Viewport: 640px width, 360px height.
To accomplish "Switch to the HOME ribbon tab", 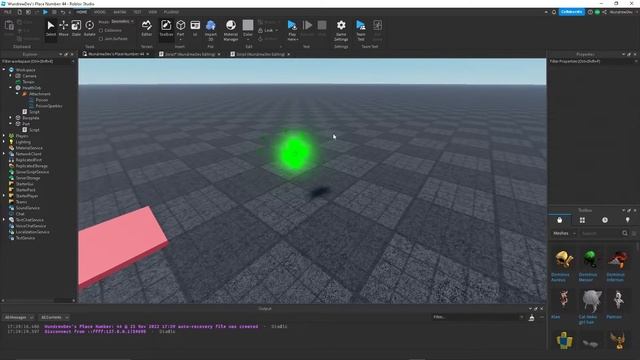I will coord(82,12).
